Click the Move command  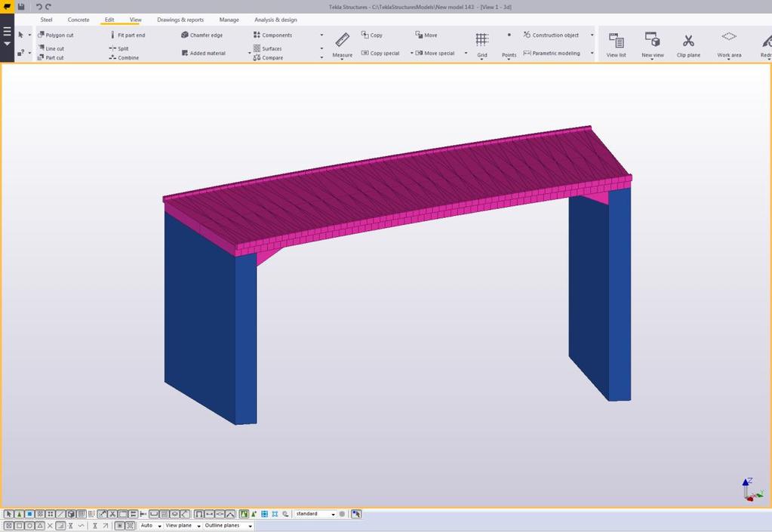[x=426, y=35]
